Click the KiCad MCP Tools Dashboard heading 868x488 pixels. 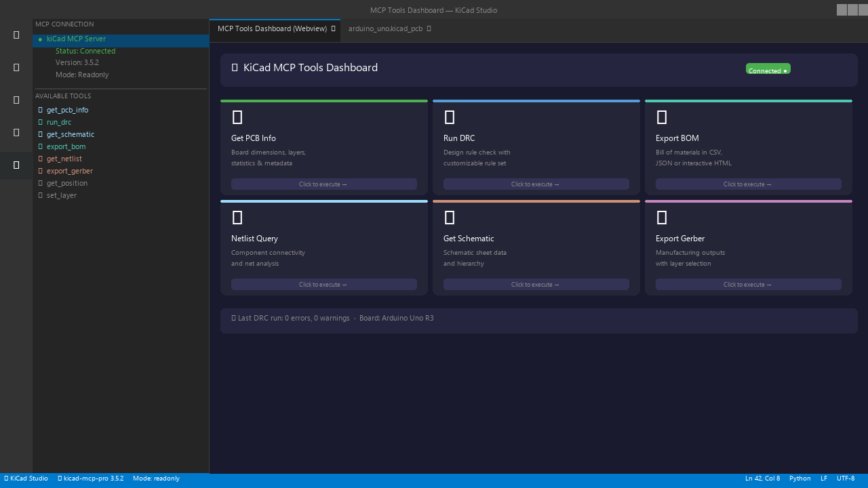tap(311, 68)
